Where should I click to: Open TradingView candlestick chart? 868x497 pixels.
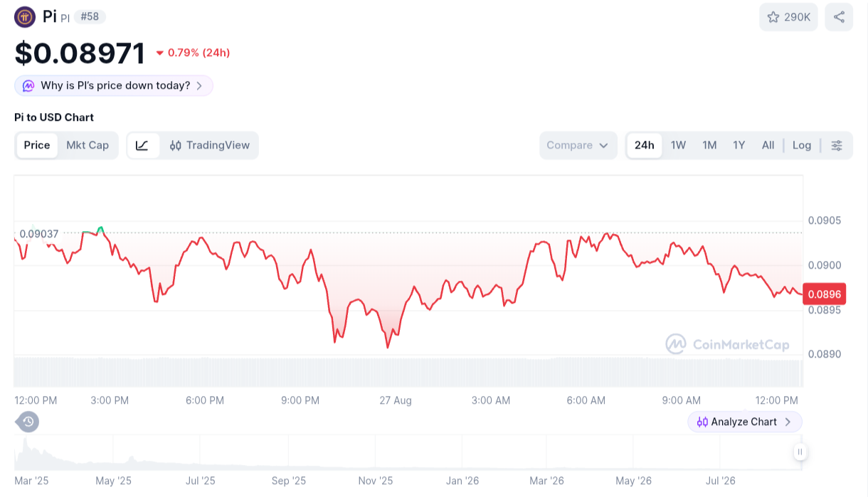tap(210, 145)
